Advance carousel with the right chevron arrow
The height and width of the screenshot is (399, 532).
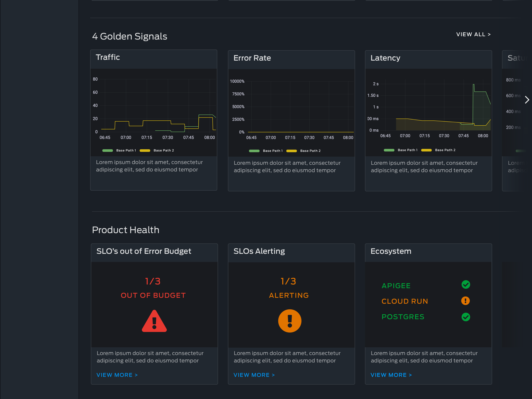click(527, 100)
